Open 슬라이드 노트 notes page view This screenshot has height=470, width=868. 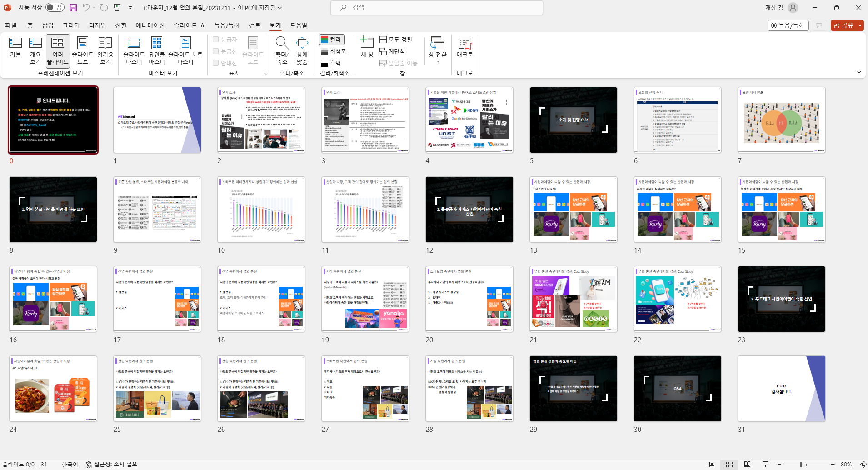tap(82, 50)
